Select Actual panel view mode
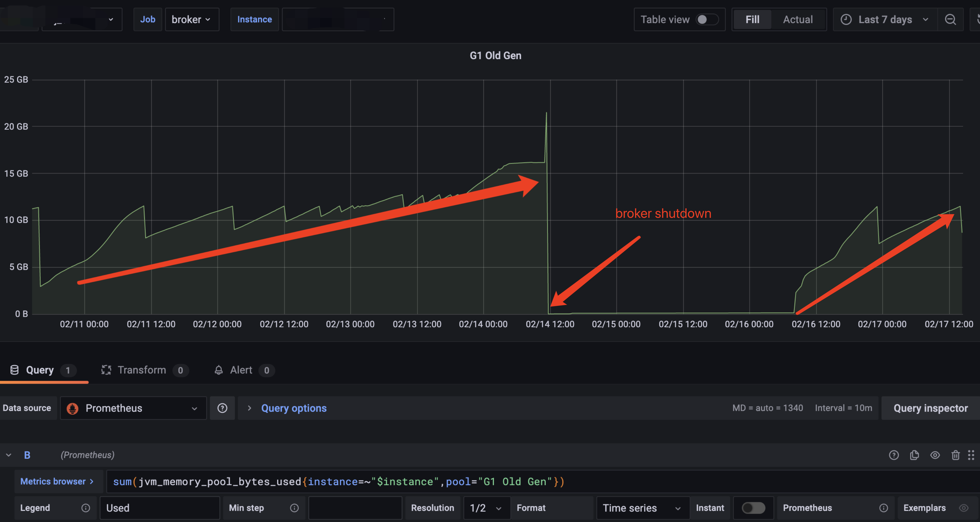Image resolution: width=980 pixels, height=522 pixels. 797,19
